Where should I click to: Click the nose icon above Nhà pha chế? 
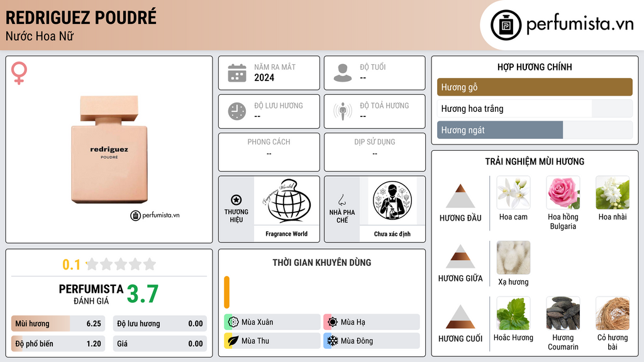click(x=341, y=200)
